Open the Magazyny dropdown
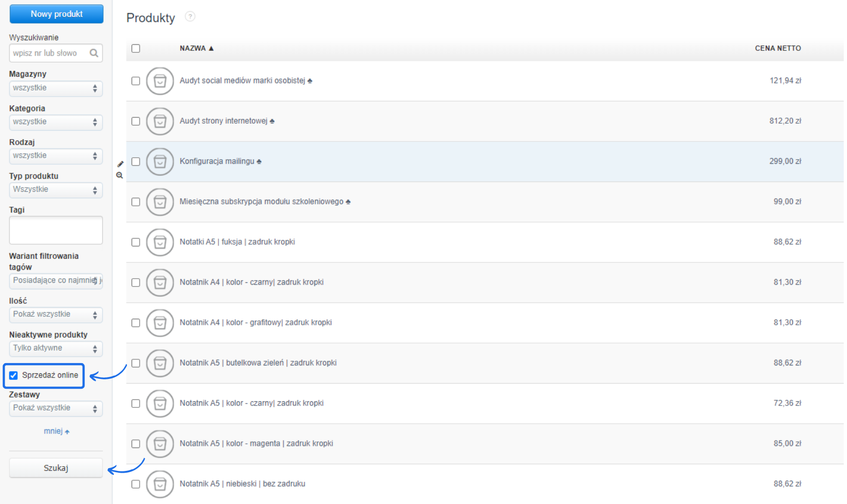Image resolution: width=847 pixels, height=504 pixels. click(x=56, y=88)
